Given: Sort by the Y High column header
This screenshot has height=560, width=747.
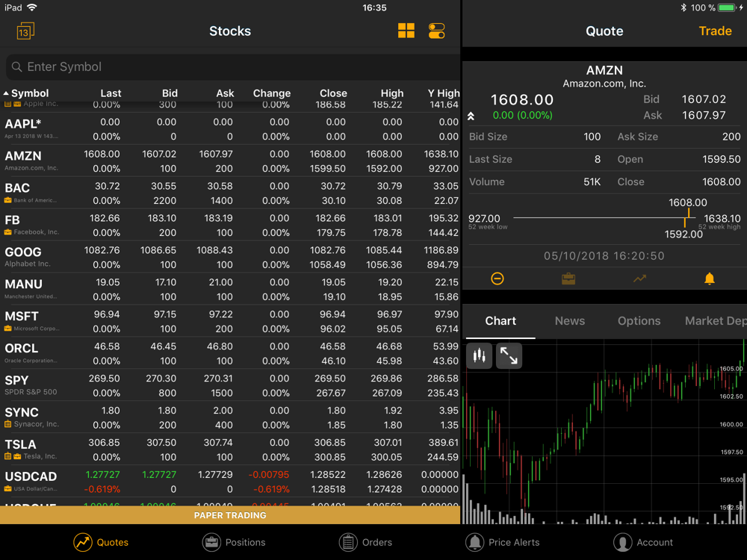Looking at the screenshot, I should (444, 93).
